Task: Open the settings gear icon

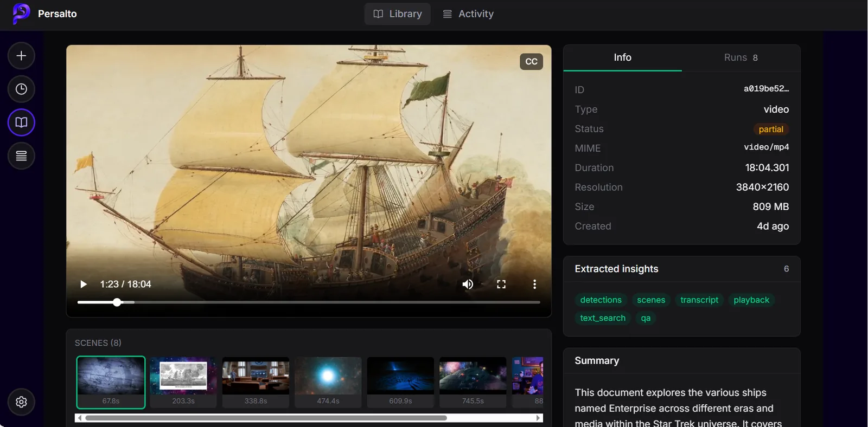Action: tap(21, 402)
